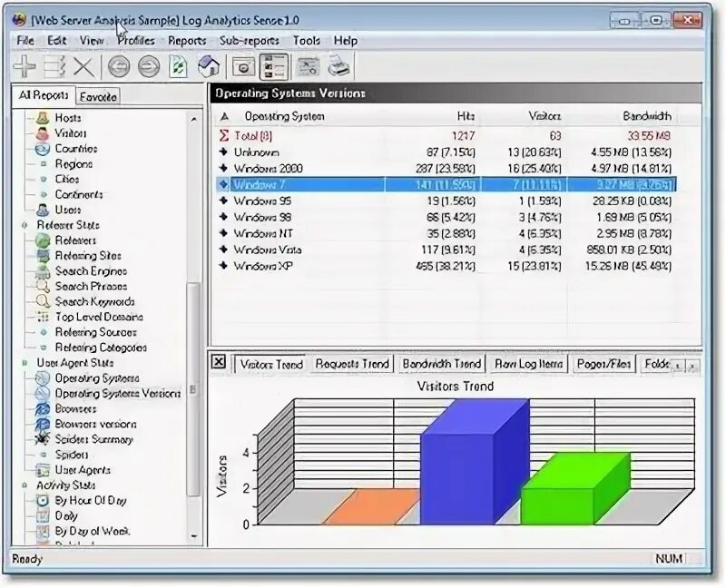
Task: Open the By Day of Week report
Action: click(x=93, y=531)
